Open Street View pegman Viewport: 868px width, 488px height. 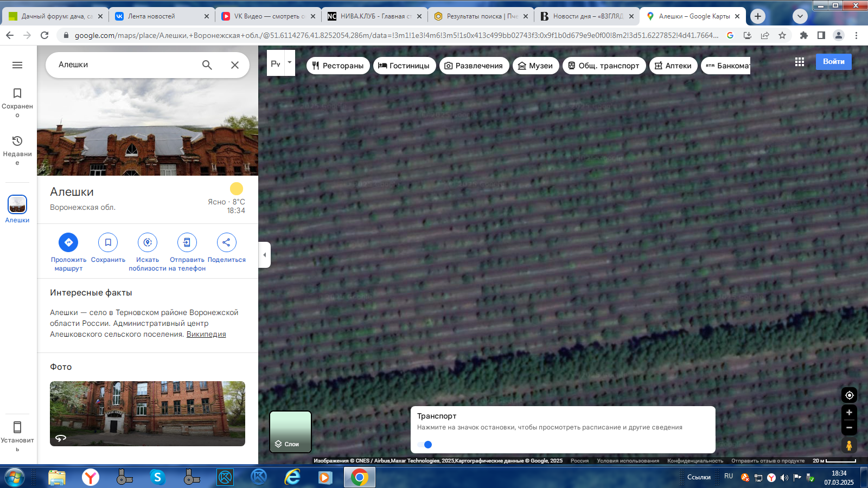(x=849, y=446)
